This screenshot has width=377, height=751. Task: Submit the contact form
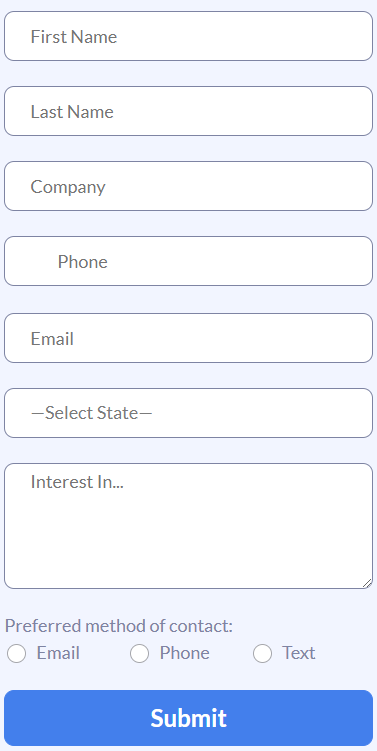coord(188,718)
